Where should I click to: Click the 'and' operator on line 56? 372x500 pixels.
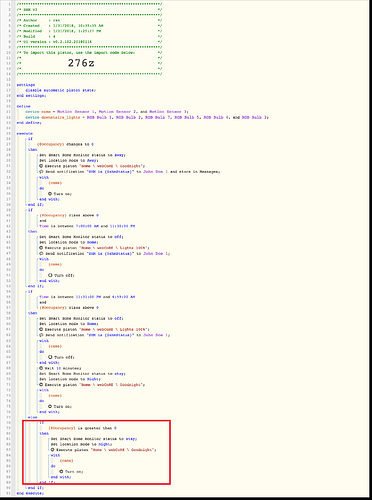[x=43, y=302]
